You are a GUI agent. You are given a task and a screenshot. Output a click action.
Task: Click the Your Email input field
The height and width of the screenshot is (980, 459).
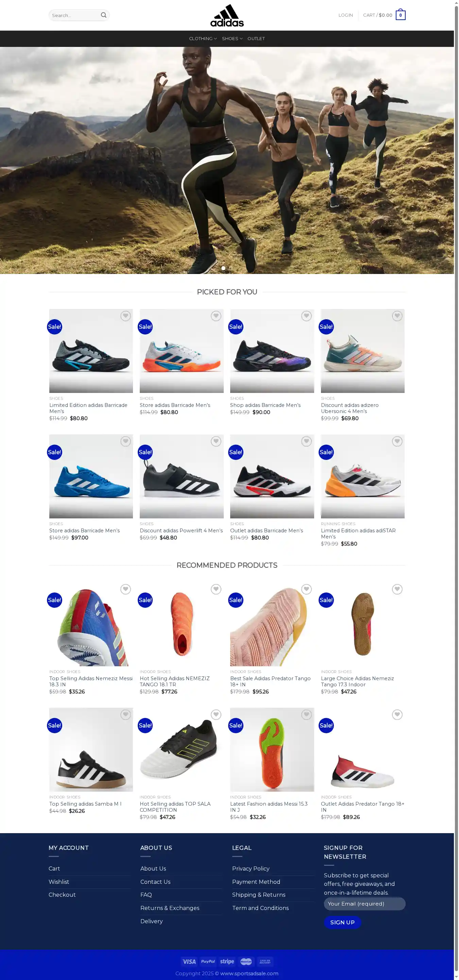[x=364, y=904]
